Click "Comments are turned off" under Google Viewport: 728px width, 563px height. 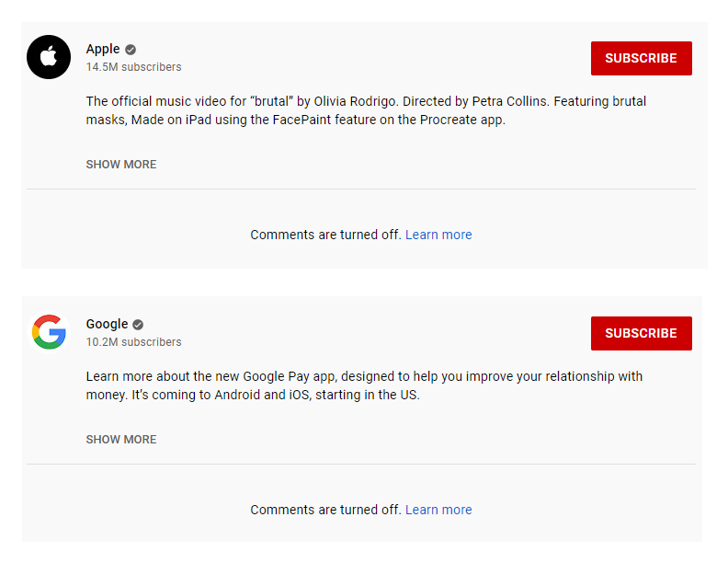(x=325, y=510)
